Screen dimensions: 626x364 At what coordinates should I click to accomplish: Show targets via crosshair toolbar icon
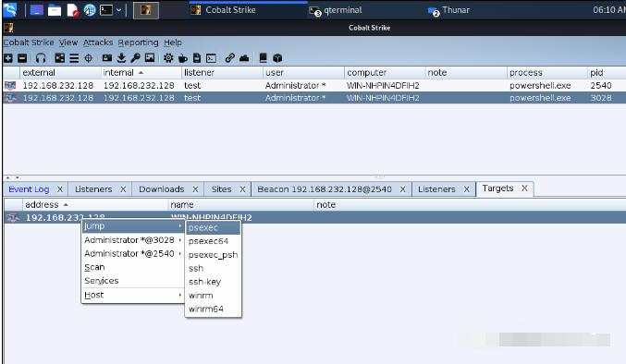pyautogui.click(x=88, y=58)
